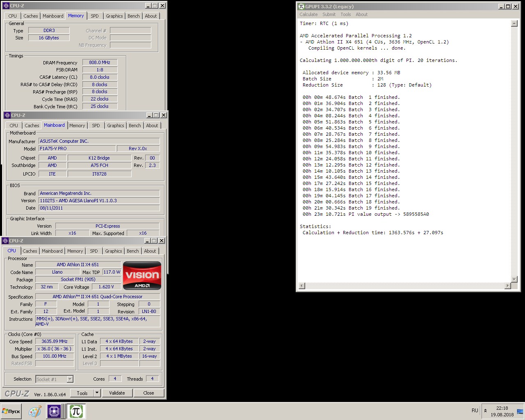Expand the Tools dropdown arrow
Image resolution: width=525 pixels, height=420 pixels.
coord(97,393)
